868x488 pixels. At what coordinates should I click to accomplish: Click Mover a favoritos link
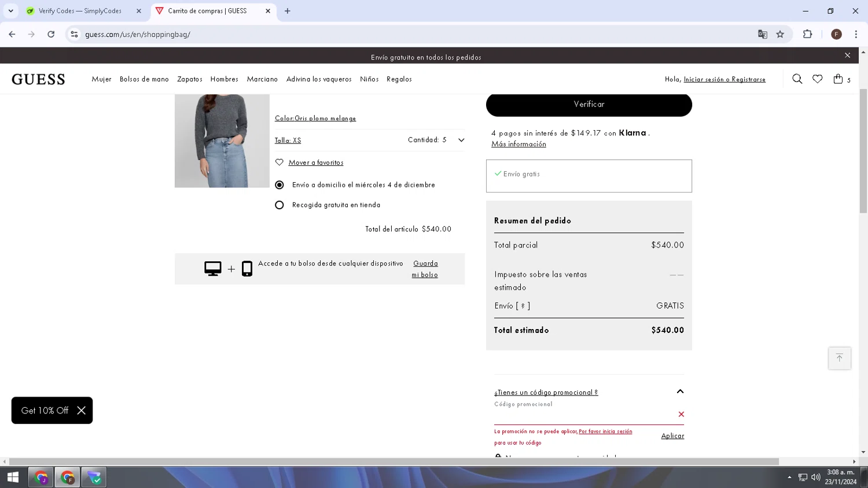coord(316,162)
